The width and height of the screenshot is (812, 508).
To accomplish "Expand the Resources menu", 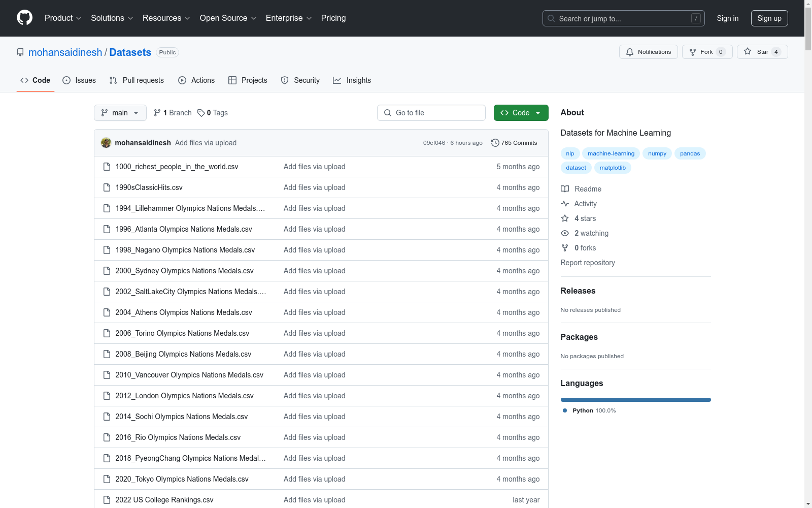I will click(x=166, y=18).
